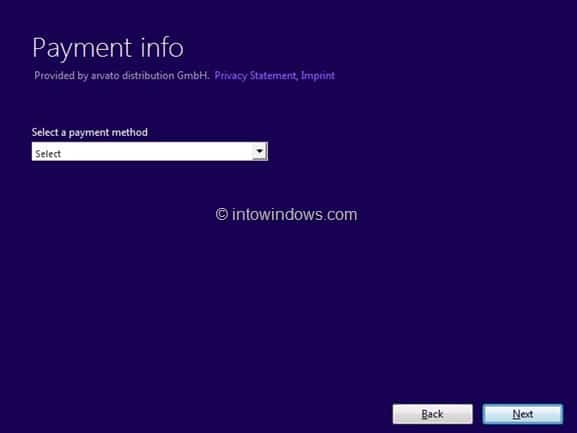Viewport: 577px width, 433px height.
Task: Click the 'Payment info' heading
Action: coord(108,48)
